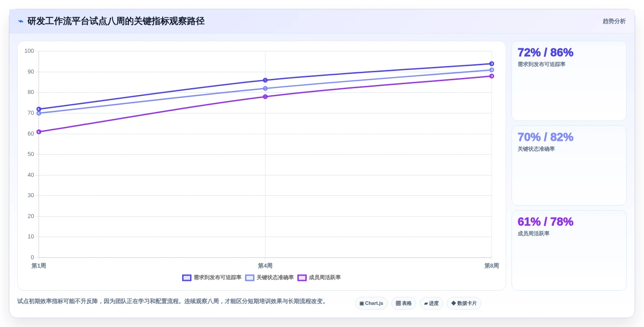Select the 进度 tag chip
Viewport: 644px width, 327px height.
(431, 304)
